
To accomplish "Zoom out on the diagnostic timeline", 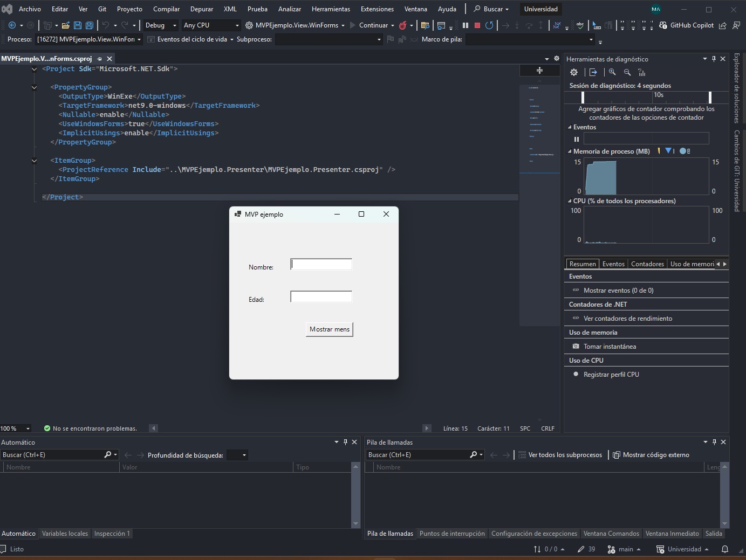I will [x=627, y=72].
